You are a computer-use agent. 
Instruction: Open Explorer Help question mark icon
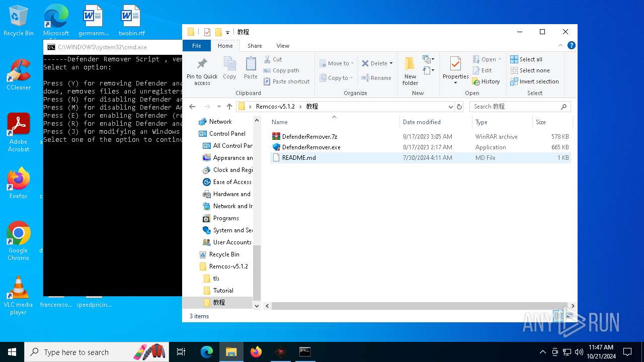pos(572,45)
